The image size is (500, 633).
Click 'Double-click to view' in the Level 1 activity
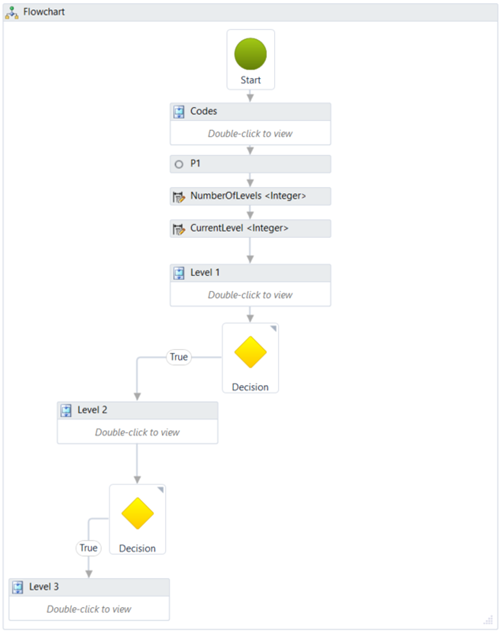coord(250,295)
